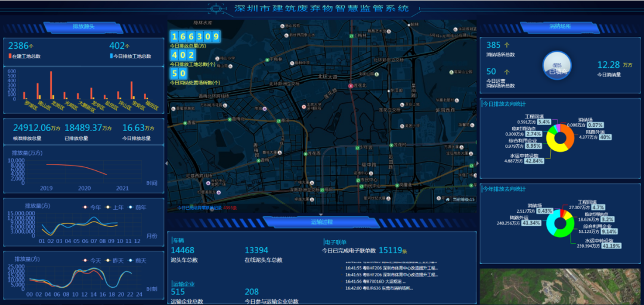The image size is (644, 305).
Task: Click the 梅林中学 school marker
Action: (292, 63)
